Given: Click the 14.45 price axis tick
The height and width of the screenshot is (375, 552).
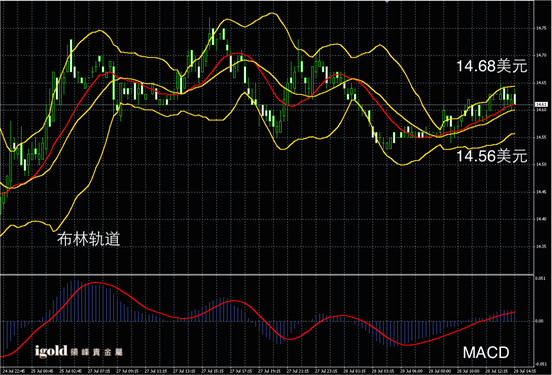Looking at the screenshot, I should (x=541, y=192).
